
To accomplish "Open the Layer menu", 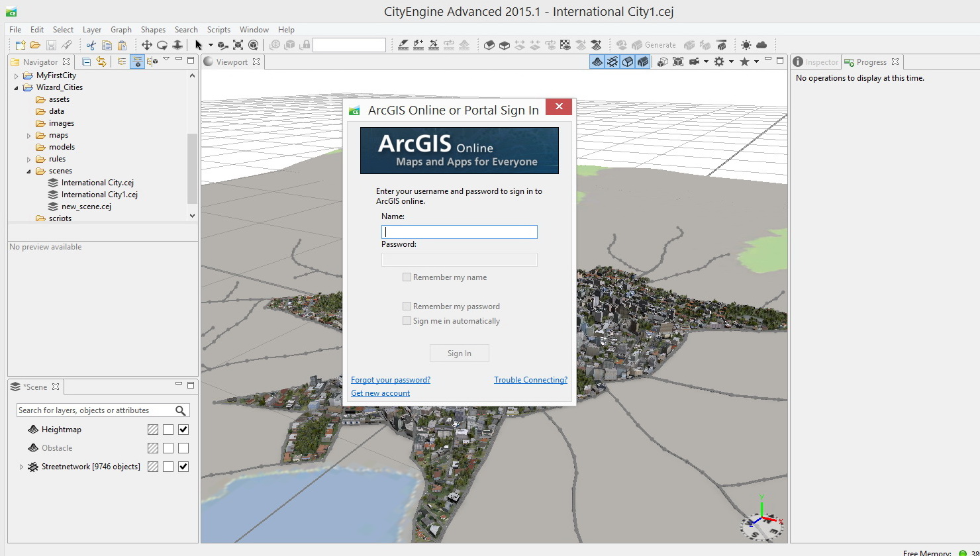I will pos(92,30).
